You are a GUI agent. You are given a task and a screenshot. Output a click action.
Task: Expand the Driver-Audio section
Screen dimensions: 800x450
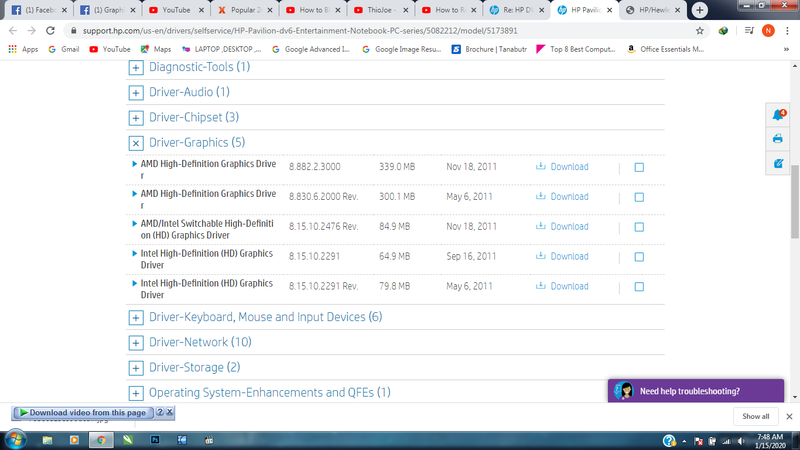pyautogui.click(x=136, y=93)
